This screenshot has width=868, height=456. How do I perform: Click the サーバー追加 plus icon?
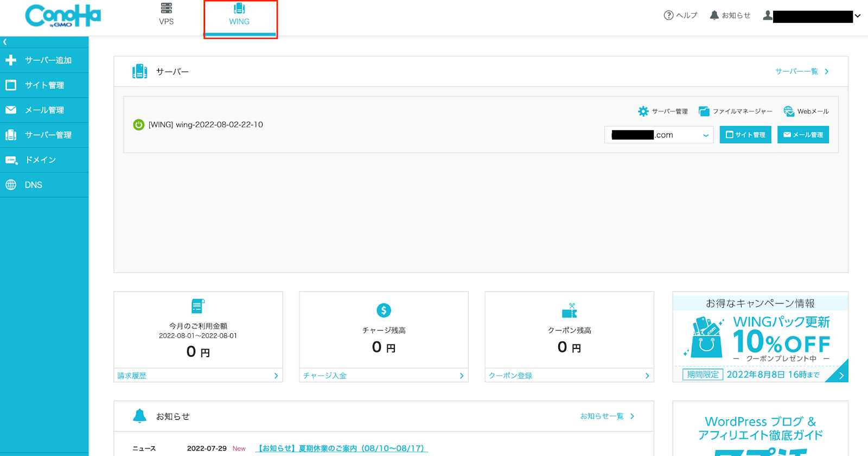(x=11, y=60)
